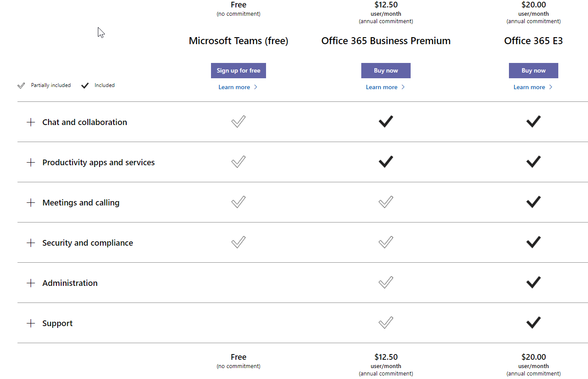
Task: Click the Office 365 Business Premium heading
Action: point(386,41)
